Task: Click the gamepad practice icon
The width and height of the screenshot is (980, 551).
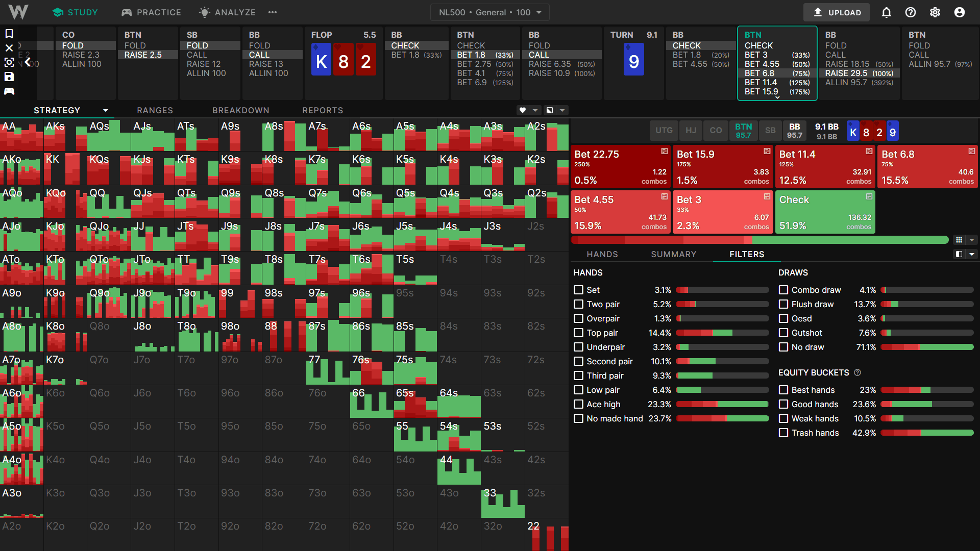Action: [9, 91]
